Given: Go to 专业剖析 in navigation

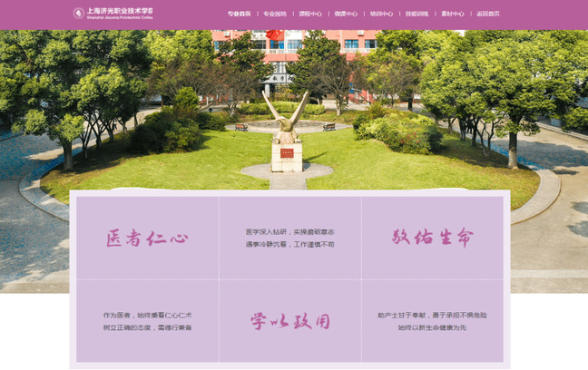Looking at the screenshot, I should 275,15.
